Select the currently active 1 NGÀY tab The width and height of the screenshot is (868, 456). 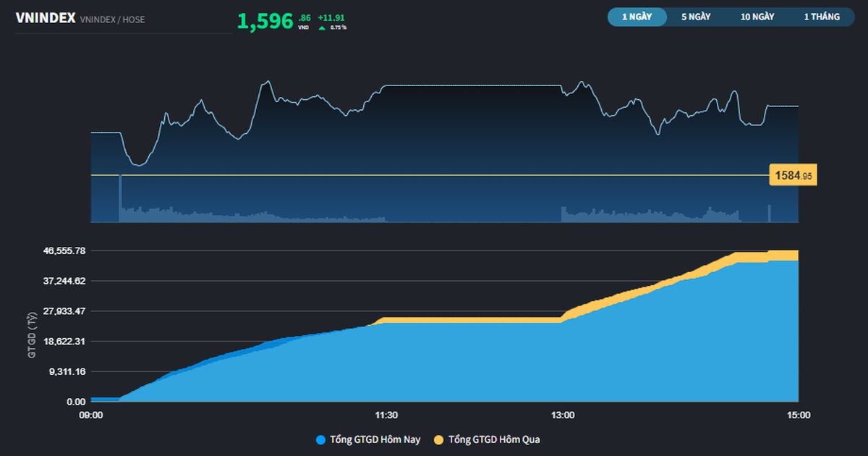[x=637, y=16]
